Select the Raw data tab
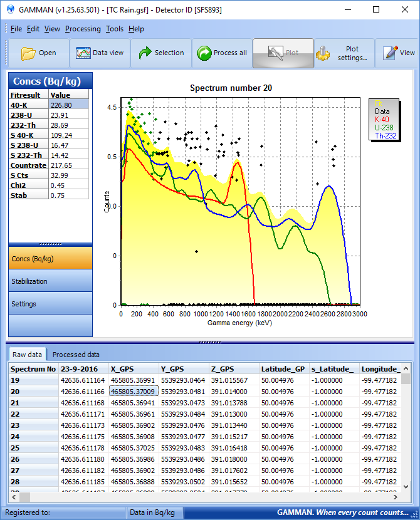 tap(27, 355)
